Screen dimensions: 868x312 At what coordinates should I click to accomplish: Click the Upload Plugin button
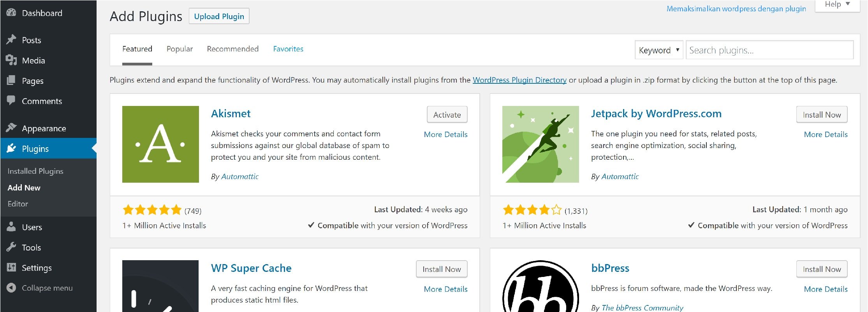(x=219, y=16)
